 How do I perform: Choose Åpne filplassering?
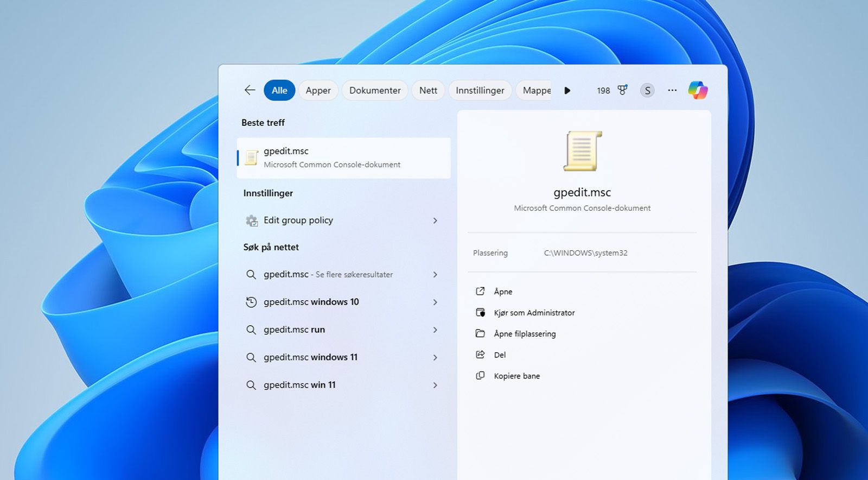click(x=525, y=334)
